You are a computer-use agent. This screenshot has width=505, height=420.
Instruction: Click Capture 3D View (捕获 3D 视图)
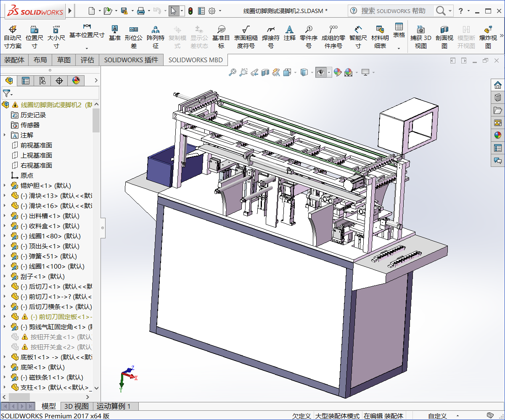pos(421,37)
